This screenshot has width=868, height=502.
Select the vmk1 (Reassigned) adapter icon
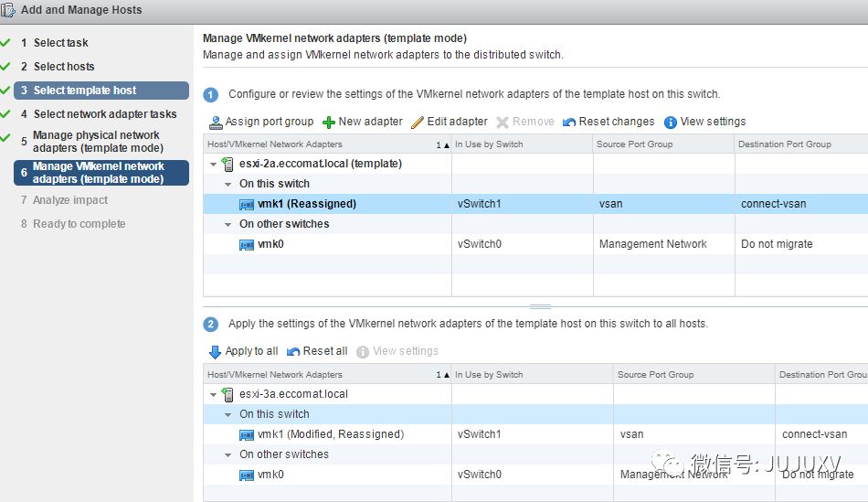click(x=247, y=205)
